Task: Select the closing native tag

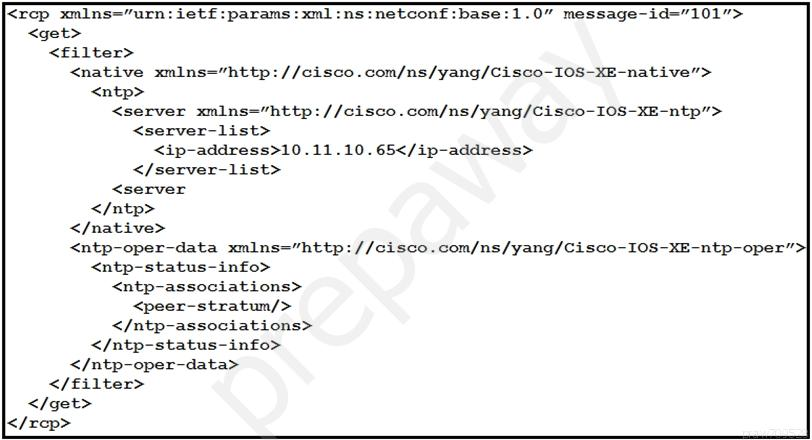Action: tap(118, 228)
